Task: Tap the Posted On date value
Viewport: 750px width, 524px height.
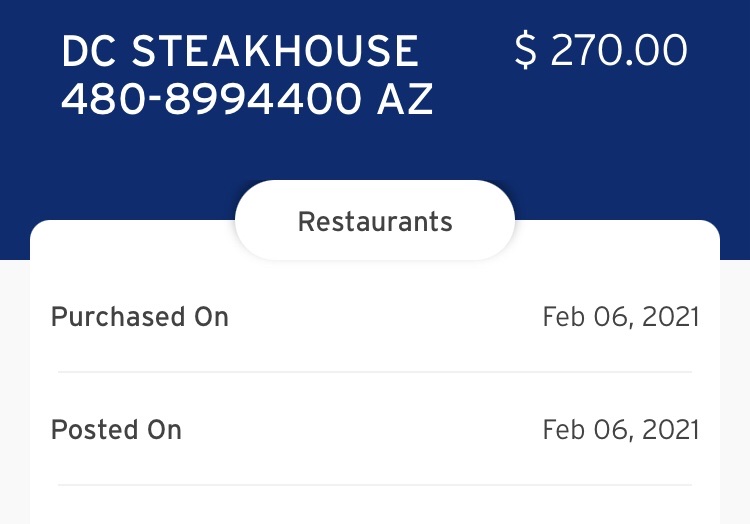Action: coord(620,430)
